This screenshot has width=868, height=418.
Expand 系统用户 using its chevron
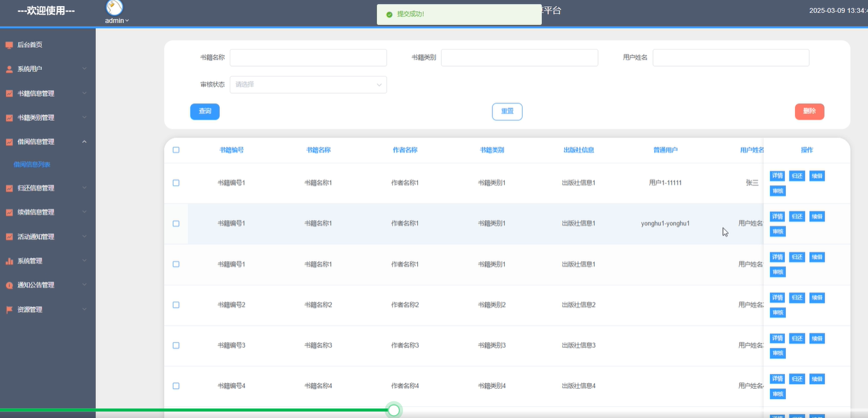[x=85, y=69]
